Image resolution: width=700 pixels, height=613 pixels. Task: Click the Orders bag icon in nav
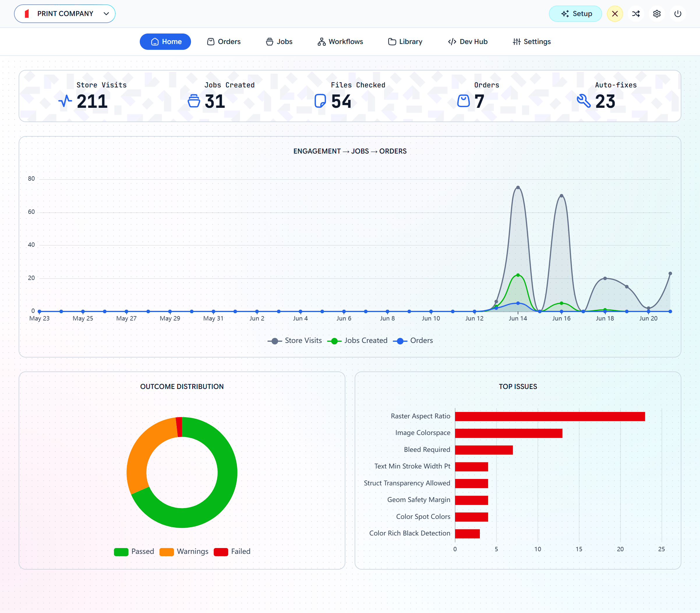(211, 42)
